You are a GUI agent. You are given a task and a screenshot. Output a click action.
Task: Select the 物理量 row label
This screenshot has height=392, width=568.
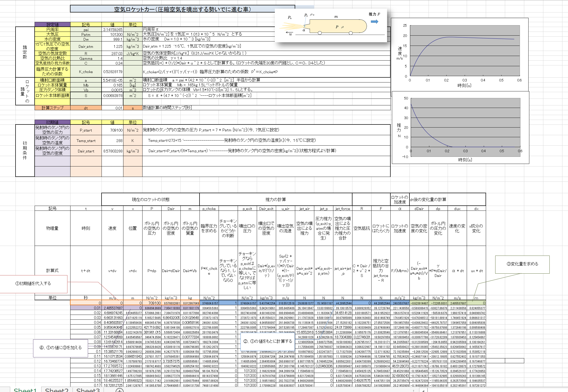coord(52,228)
